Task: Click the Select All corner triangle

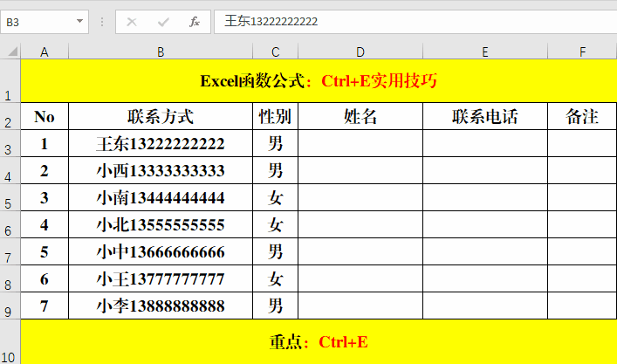Action: click(12, 52)
